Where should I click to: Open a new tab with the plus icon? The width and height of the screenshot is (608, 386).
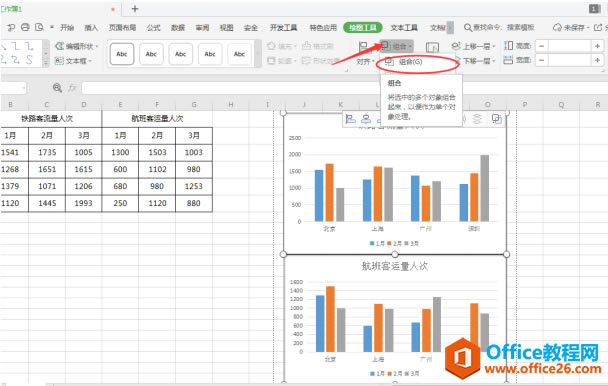135,9
